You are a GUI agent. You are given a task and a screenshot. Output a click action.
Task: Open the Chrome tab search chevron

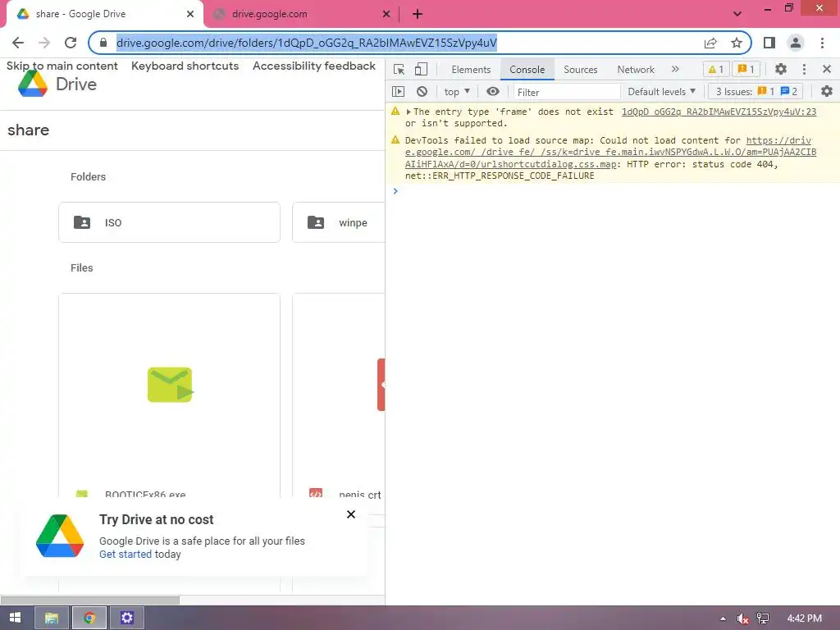coord(737,14)
